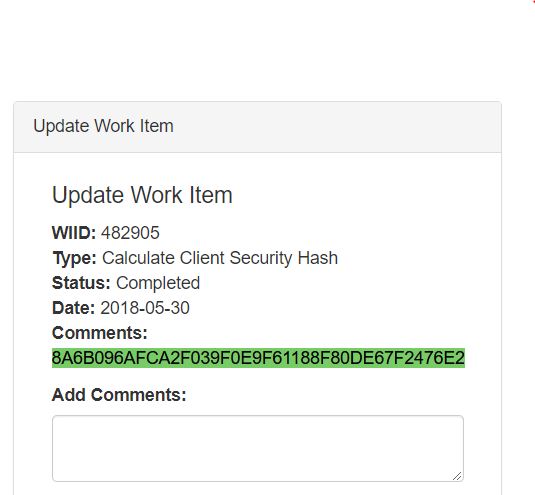This screenshot has height=495, width=535.
Task: Click inside the Add Comments text area
Action: tap(258, 448)
